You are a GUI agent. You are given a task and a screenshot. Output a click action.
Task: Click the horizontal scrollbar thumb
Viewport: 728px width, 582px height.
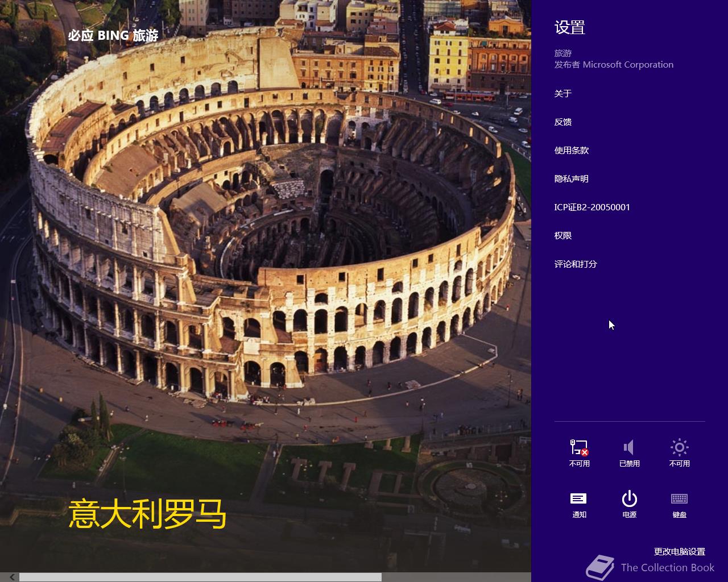(x=200, y=577)
